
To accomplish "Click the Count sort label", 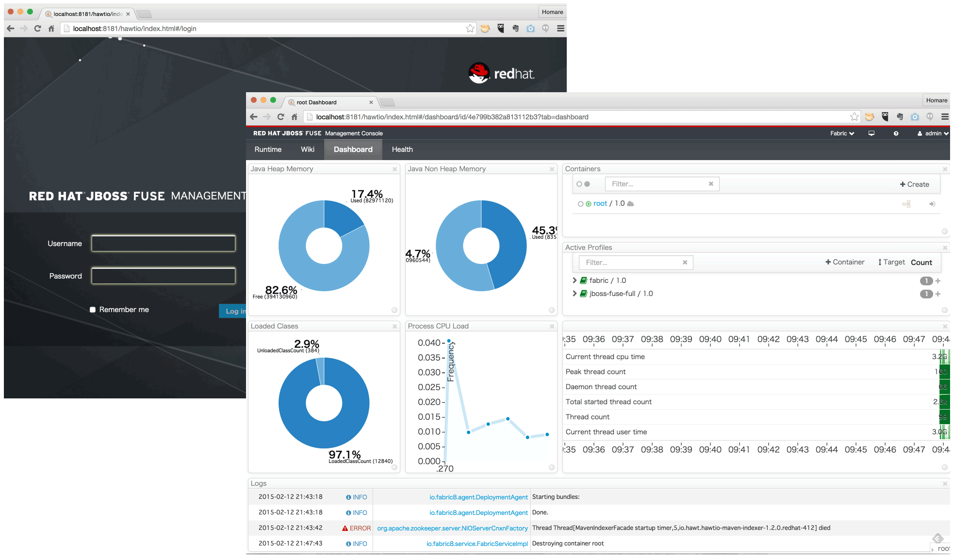I will pyautogui.click(x=921, y=263).
